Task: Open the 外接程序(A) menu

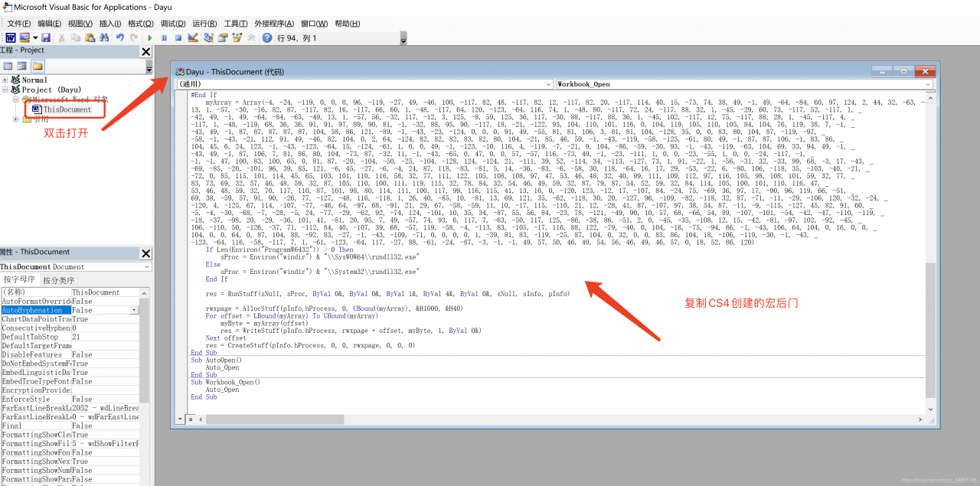Action: (x=274, y=24)
